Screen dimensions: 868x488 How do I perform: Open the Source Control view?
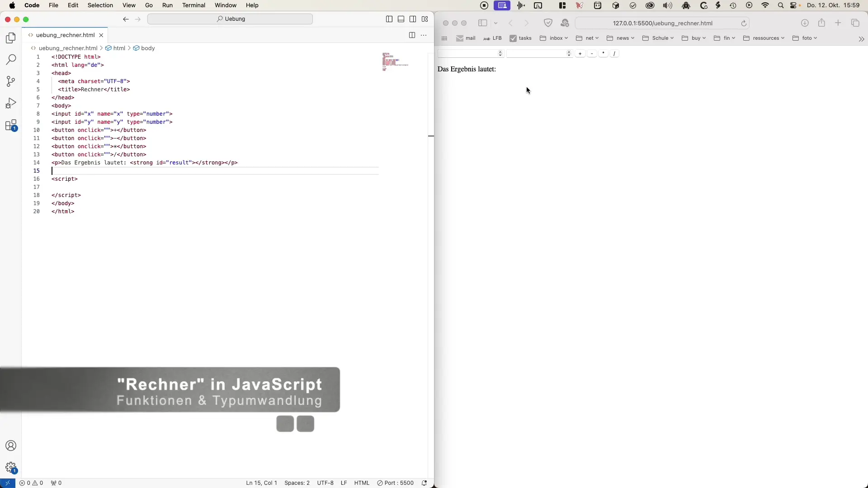11,81
